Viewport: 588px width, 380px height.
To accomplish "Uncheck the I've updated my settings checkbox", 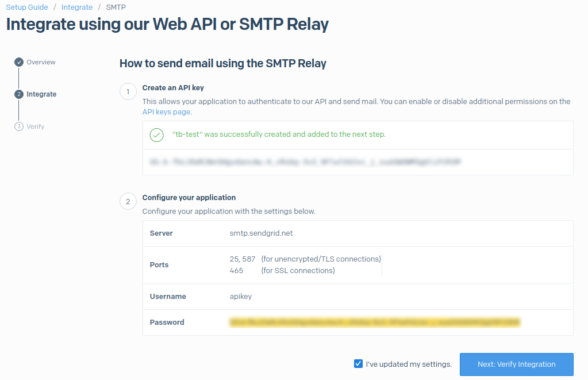I will [358, 363].
